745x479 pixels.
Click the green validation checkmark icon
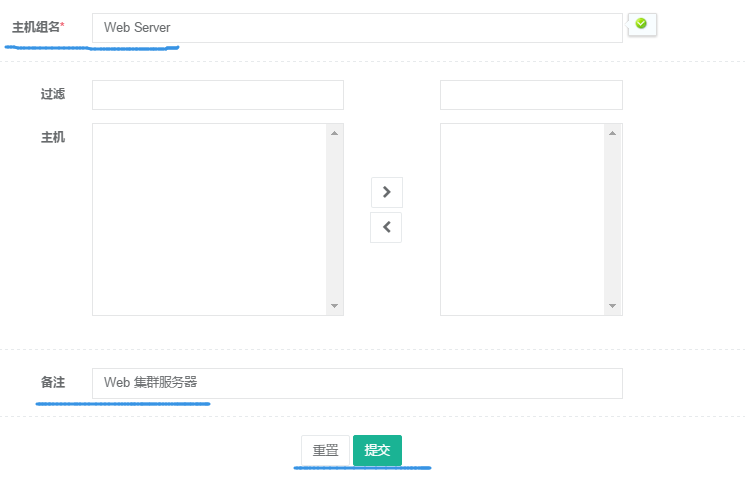click(641, 23)
